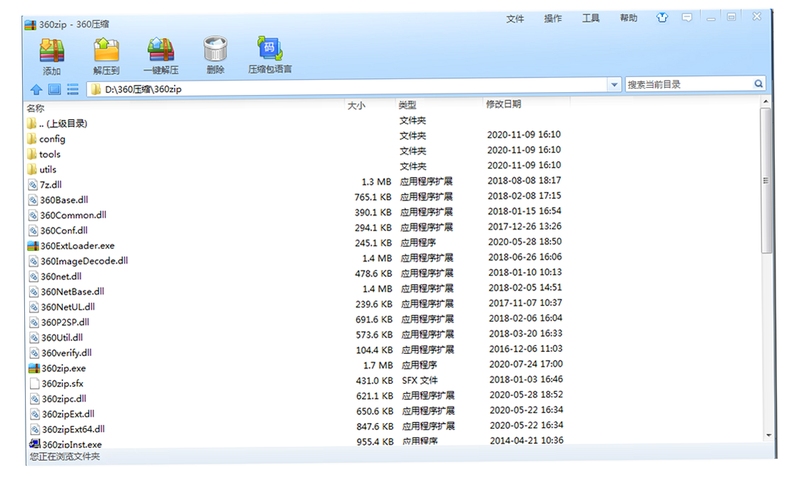Sort by the 大小 (Size) column header
The image size is (800, 478).
point(356,106)
